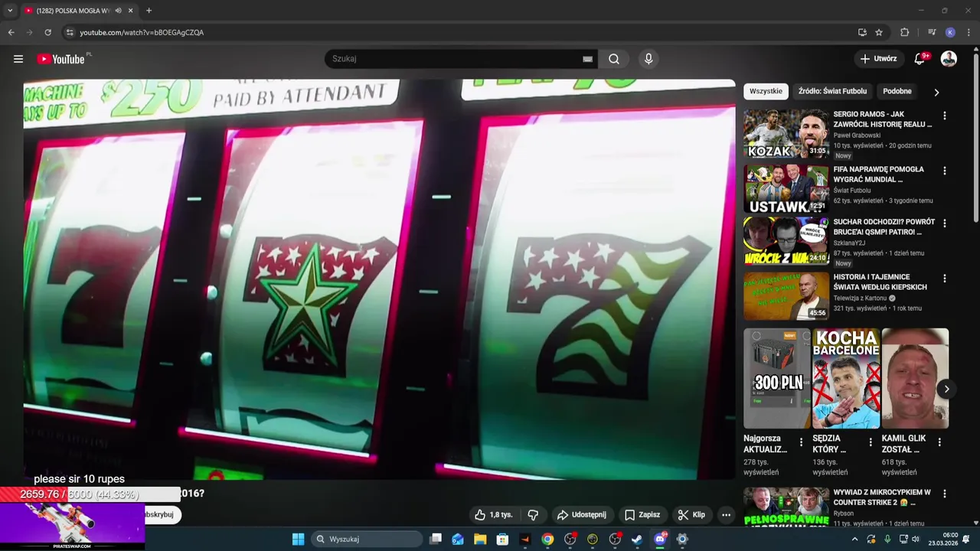Open Discord from the taskbar
The image size is (980, 551).
(660, 540)
